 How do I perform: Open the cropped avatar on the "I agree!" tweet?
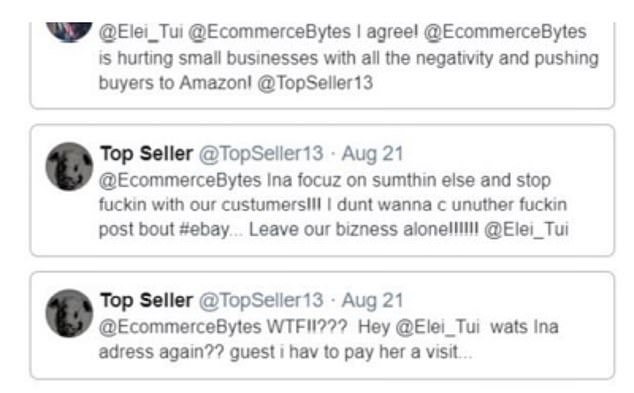click(x=69, y=31)
